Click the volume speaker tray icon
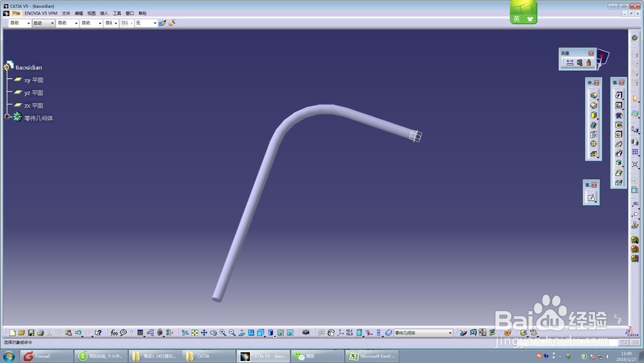Image resolution: width=644 pixels, height=363 pixels. pos(609,357)
